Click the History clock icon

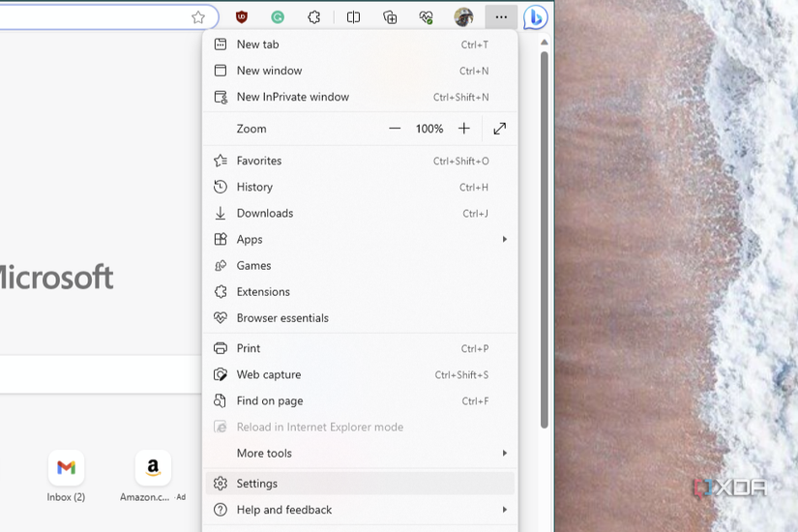point(221,187)
